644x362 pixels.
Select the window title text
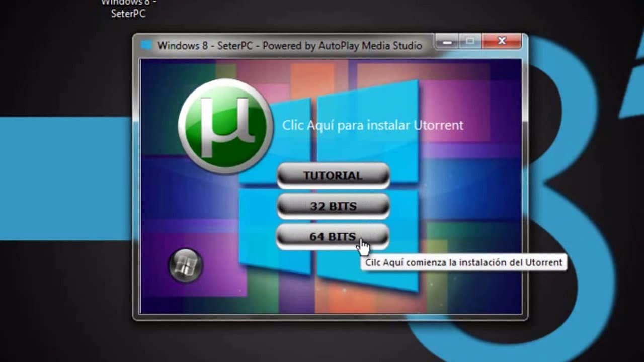290,46
